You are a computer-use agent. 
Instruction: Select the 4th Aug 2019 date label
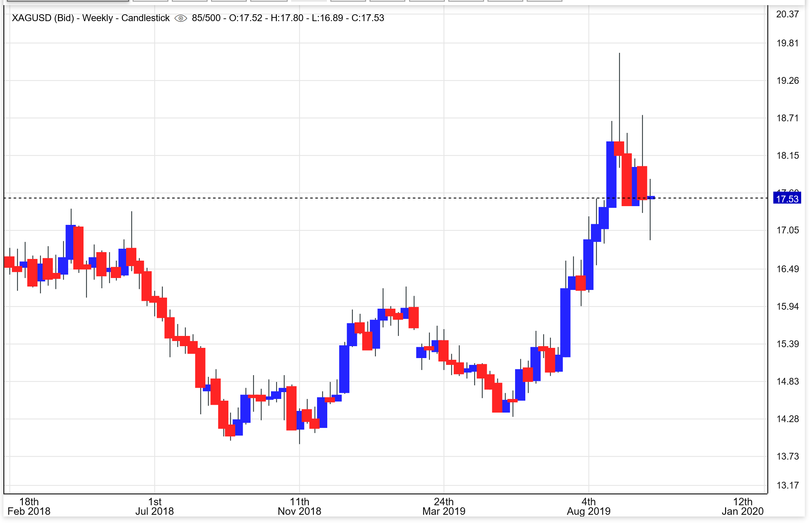(x=588, y=507)
